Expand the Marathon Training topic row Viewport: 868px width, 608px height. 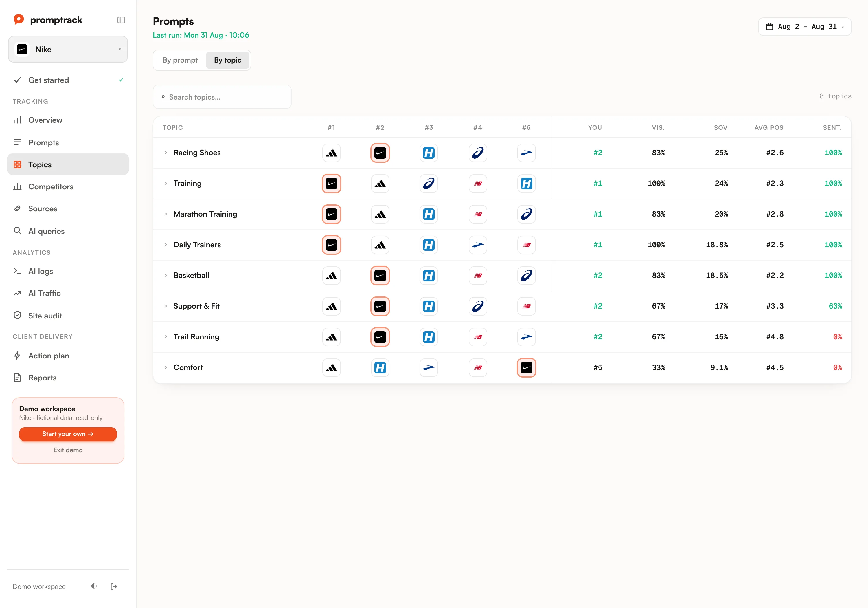[165, 214]
